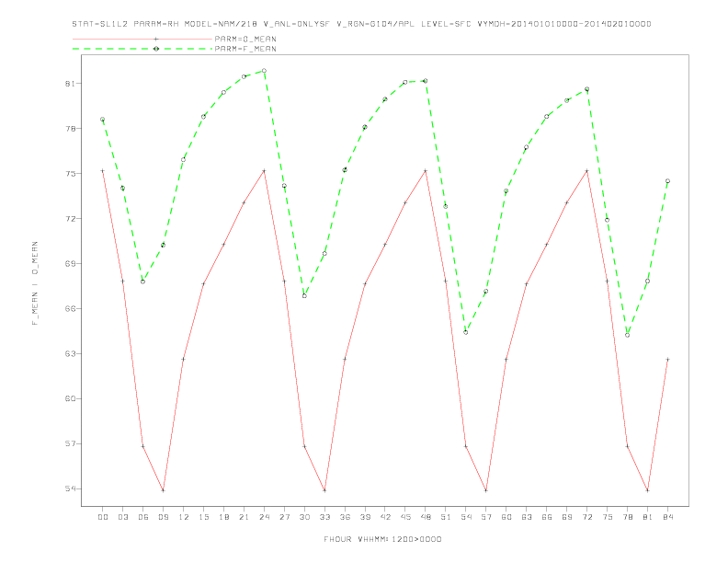Click the 60 tick label on the vertical axis

coord(70,399)
